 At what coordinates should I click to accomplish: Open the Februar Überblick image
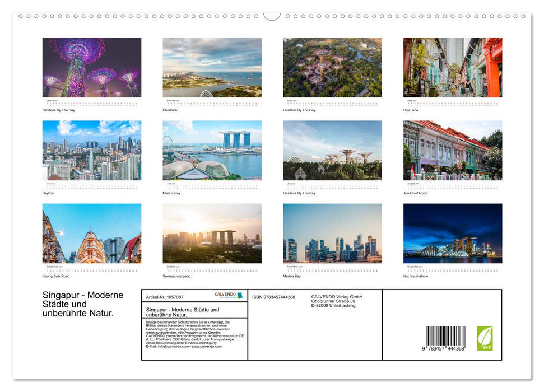pos(212,67)
